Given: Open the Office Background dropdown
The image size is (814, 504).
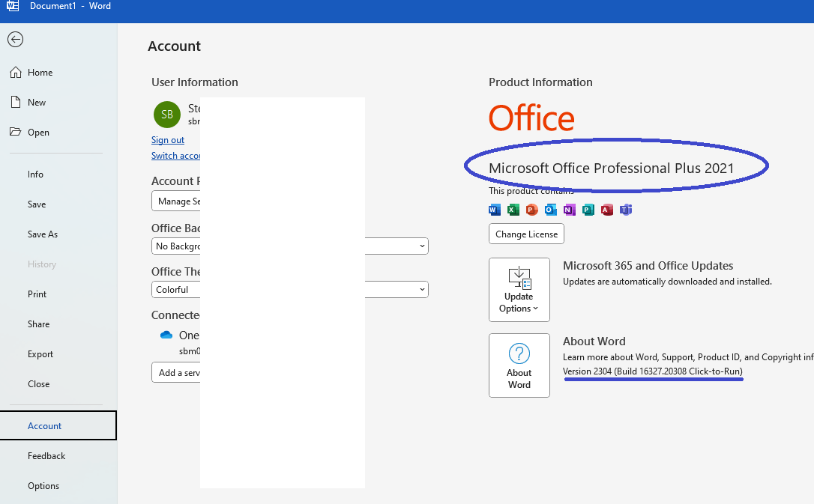Looking at the screenshot, I should 422,246.
